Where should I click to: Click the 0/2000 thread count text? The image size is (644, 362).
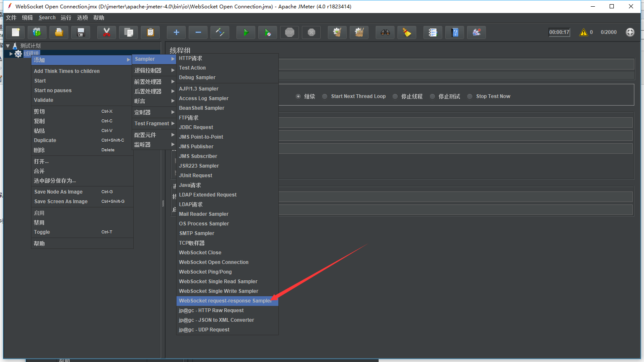608,32
